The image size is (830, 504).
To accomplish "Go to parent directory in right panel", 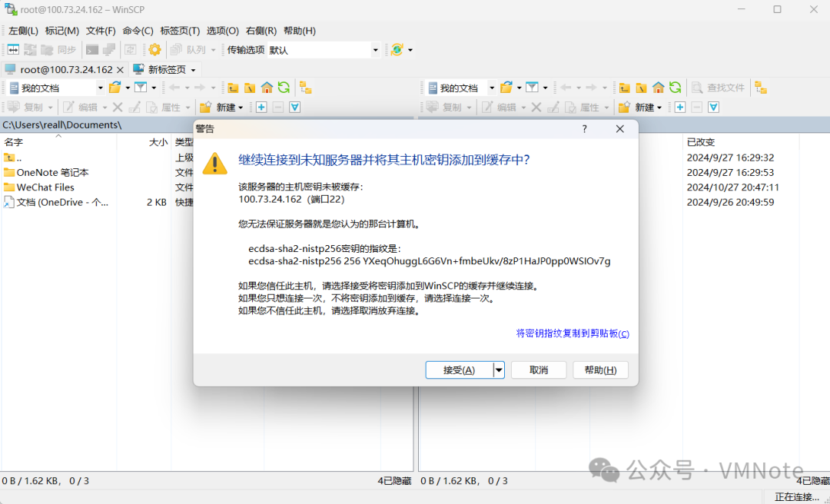I will click(625, 88).
